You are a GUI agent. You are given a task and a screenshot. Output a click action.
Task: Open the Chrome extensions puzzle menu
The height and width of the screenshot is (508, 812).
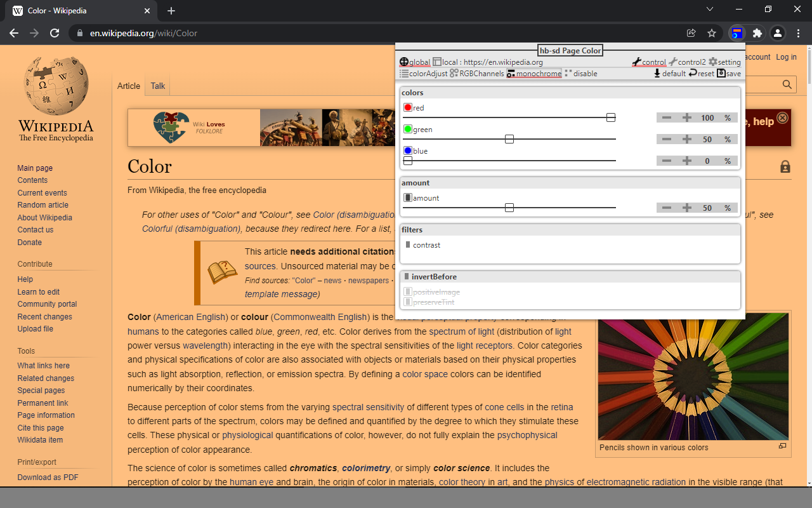coord(757,33)
